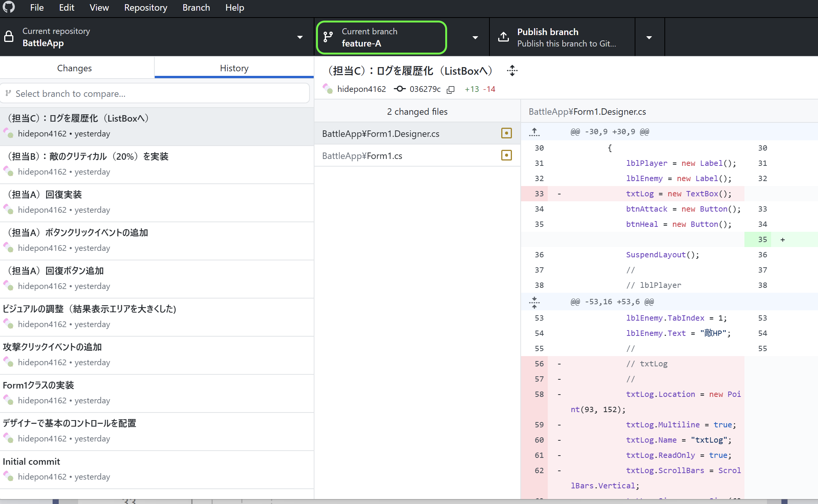Screen dimensions: 818x504
Task: Copy commit SHA 036279c with copy icon
Action: click(451, 90)
